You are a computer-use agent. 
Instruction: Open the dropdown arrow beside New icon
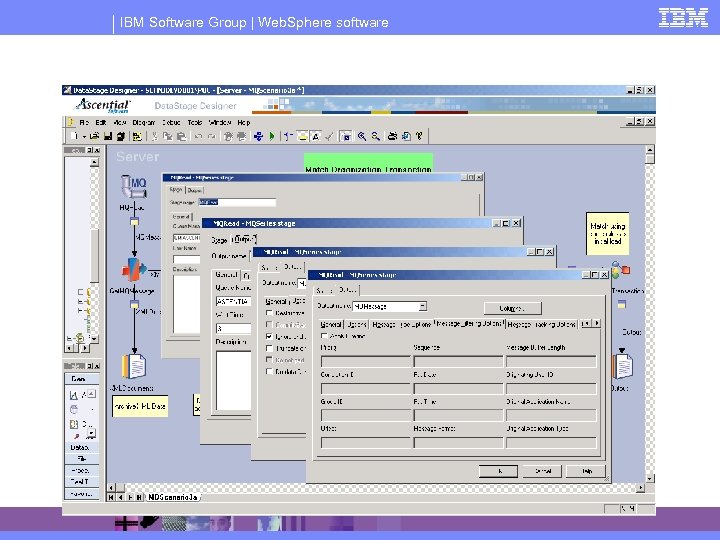[84, 136]
